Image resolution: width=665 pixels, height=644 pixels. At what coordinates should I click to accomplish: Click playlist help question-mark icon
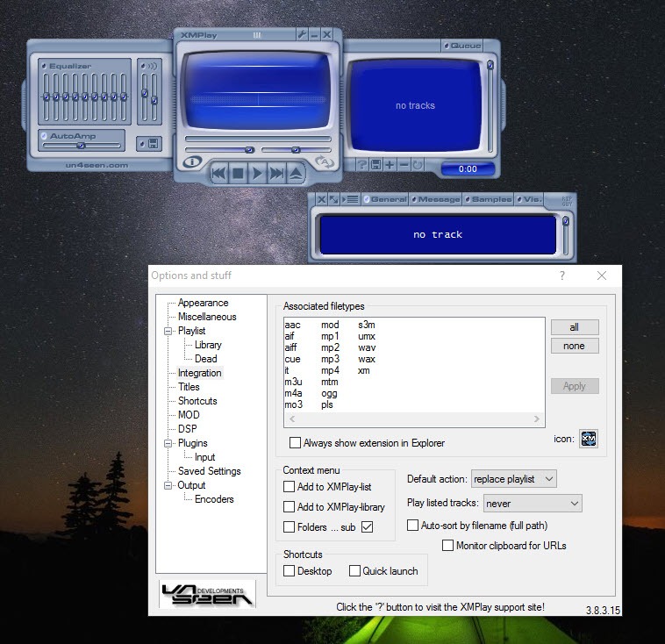361,165
